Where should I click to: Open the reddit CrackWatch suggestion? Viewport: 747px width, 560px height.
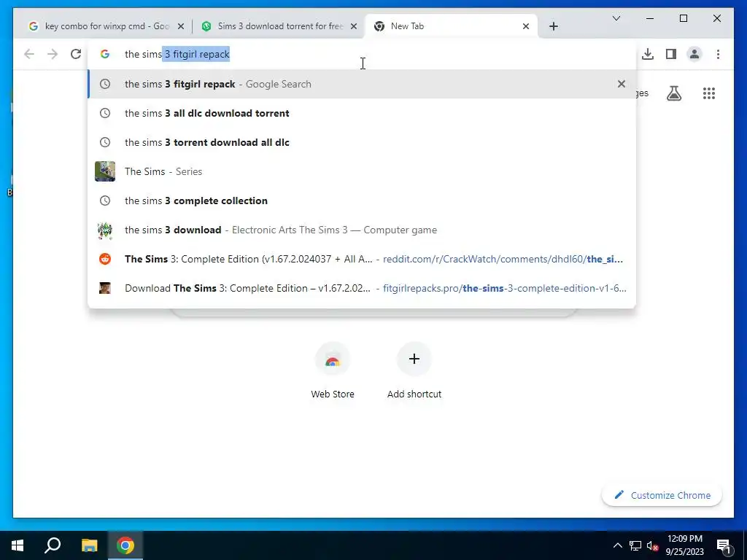coord(362,259)
